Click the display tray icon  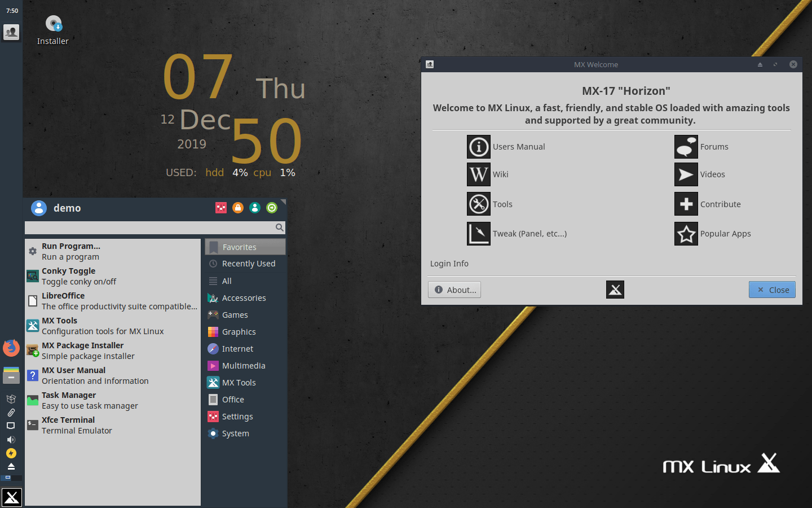pos(11,426)
